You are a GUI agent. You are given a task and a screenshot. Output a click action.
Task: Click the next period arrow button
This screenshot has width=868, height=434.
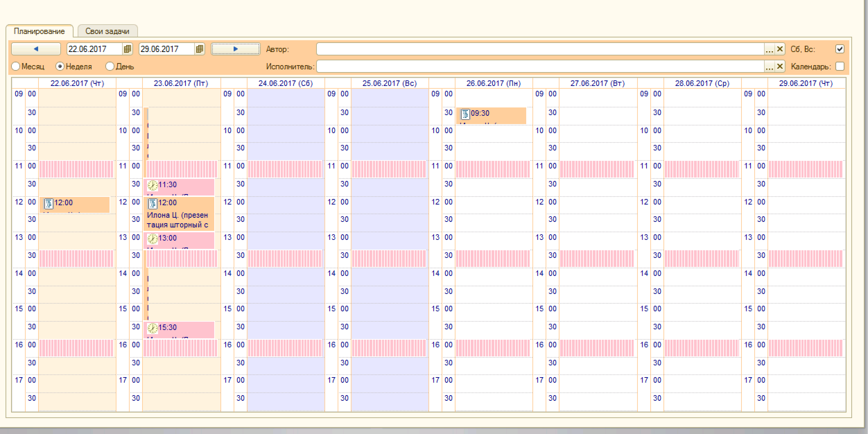pyautogui.click(x=235, y=49)
